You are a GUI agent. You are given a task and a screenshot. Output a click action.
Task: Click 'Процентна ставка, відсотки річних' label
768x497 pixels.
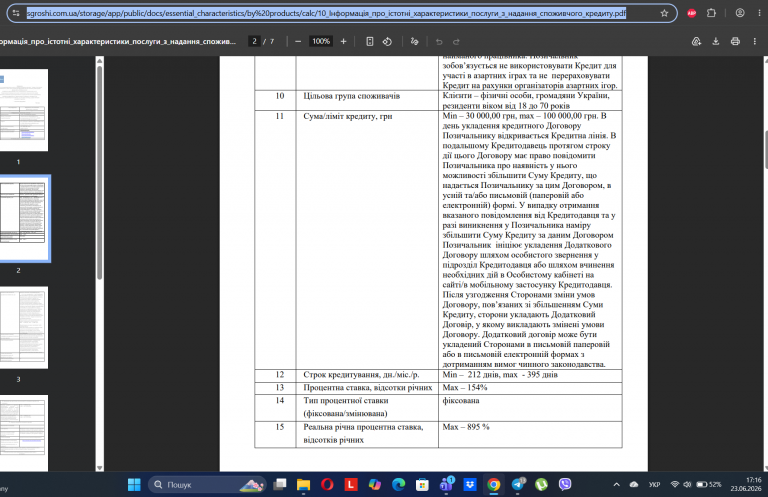pyautogui.click(x=368, y=388)
